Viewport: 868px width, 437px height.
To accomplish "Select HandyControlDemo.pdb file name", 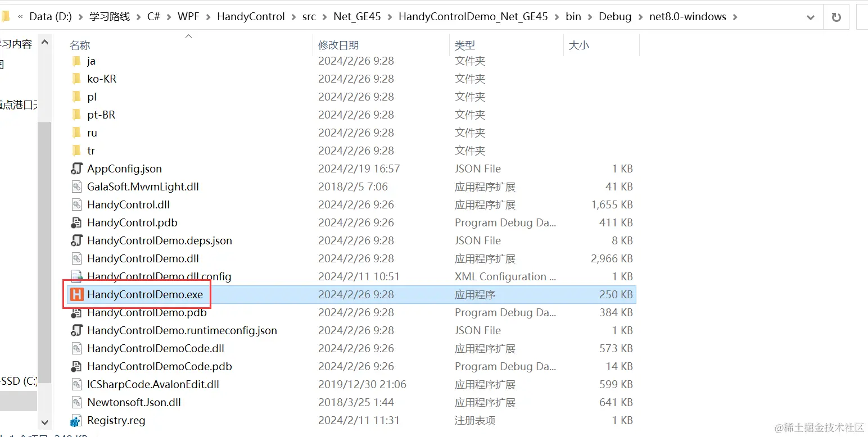I will pos(147,312).
